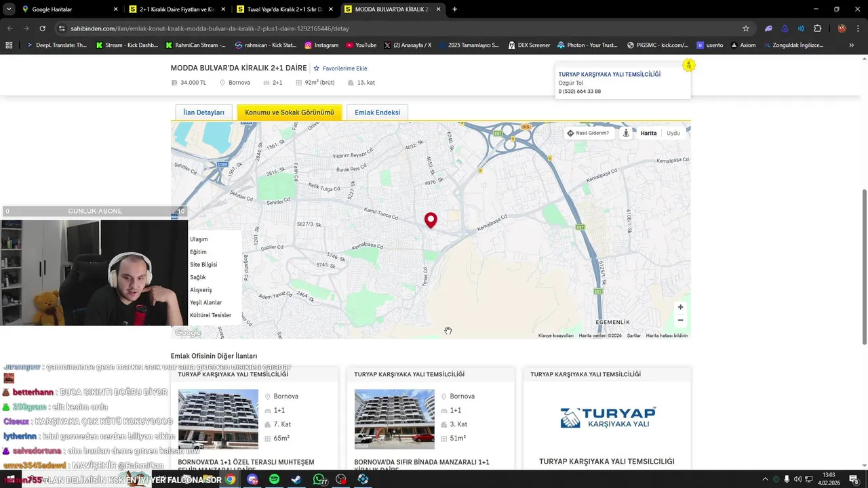
Task: Show Site Bilgisi on the map
Action: click(x=203, y=264)
